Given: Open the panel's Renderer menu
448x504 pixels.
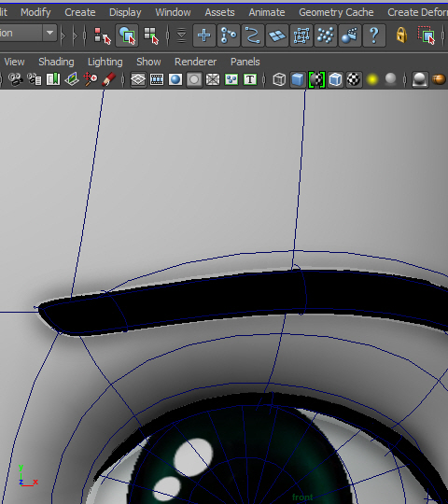Looking at the screenshot, I should tap(195, 62).
